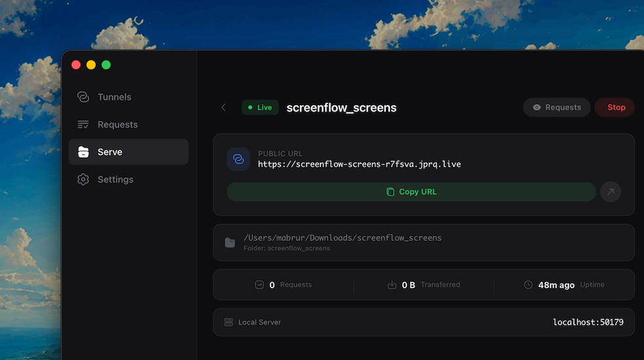Click the Serve folder icon in sidebar
The height and width of the screenshot is (360, 644).
coord(83,152)
